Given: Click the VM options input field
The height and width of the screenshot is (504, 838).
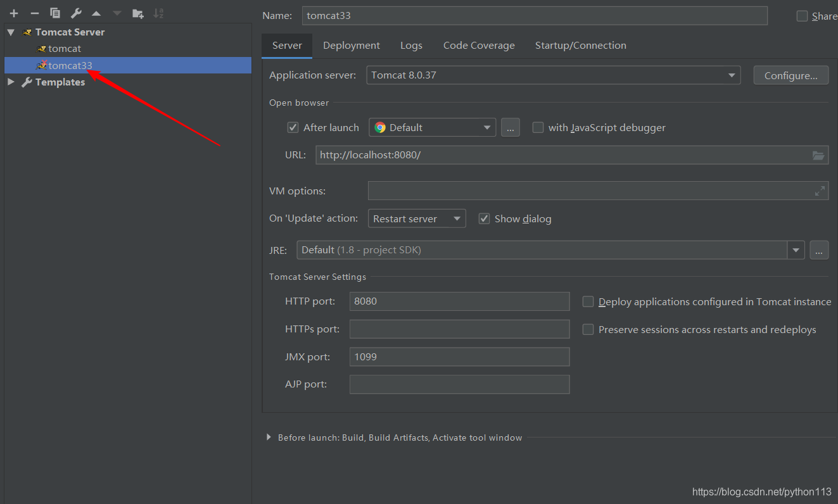Looking at the screenshot, I should pos(598,191).
